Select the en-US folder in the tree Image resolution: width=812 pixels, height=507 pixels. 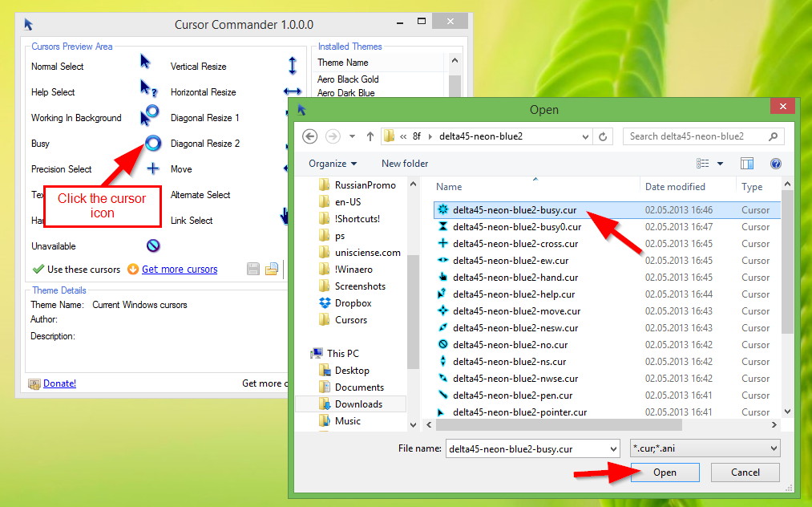point(347,201)
